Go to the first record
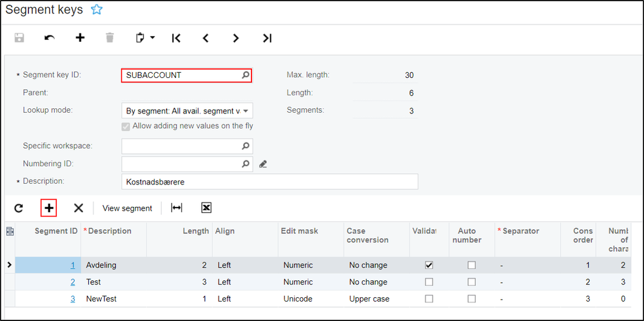The width and height of the screenshot is (644, 321). click(176, 38)
